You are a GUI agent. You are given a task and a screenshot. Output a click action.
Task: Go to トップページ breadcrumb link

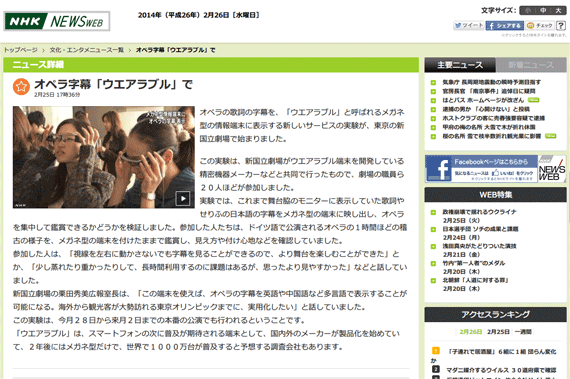click(21, 50)
